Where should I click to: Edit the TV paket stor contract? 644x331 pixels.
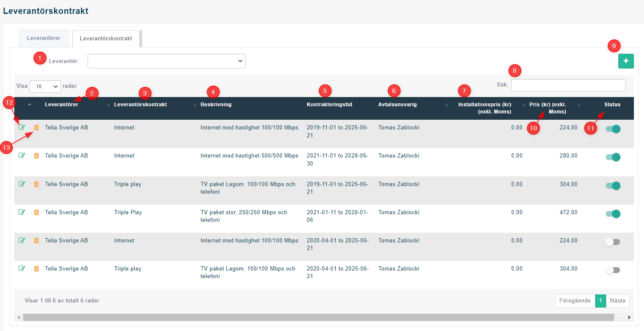point(22,212)
